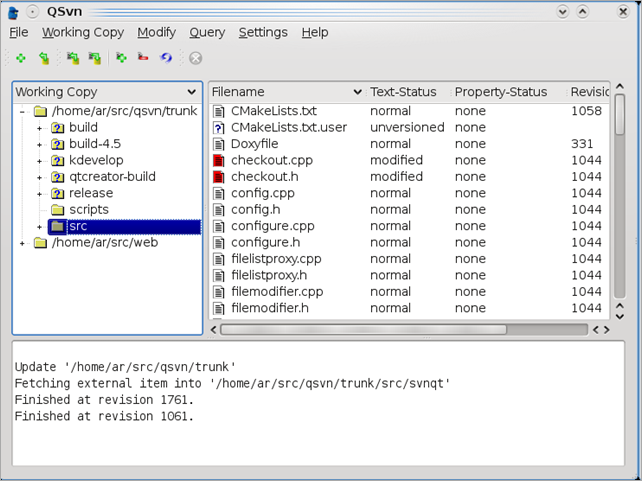
Task: Click the Revert blue arrow toolbar icon
Action: click(165, 59)
